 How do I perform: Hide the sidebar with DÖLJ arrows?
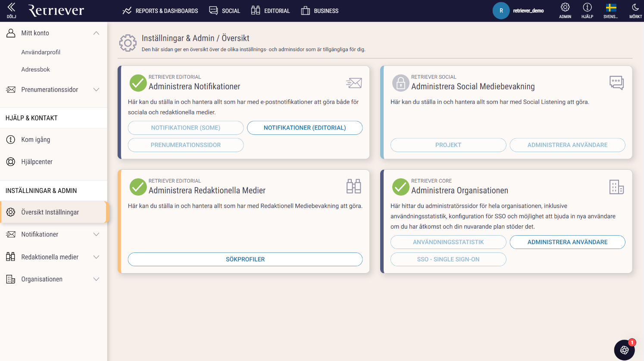pos(11,10)
